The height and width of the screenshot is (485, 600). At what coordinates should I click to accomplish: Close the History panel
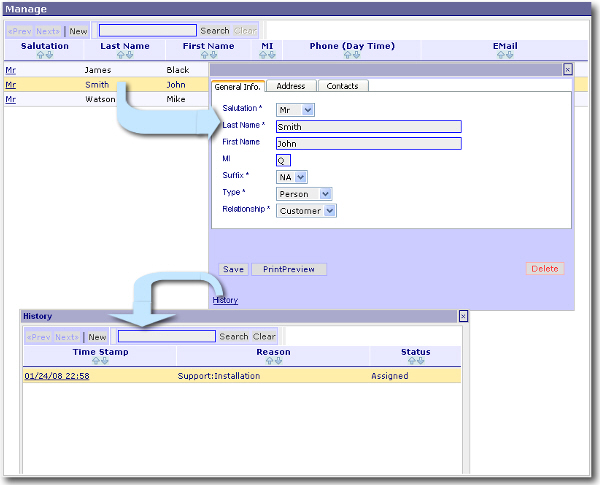pyautogui.click(x=463, y=316)
